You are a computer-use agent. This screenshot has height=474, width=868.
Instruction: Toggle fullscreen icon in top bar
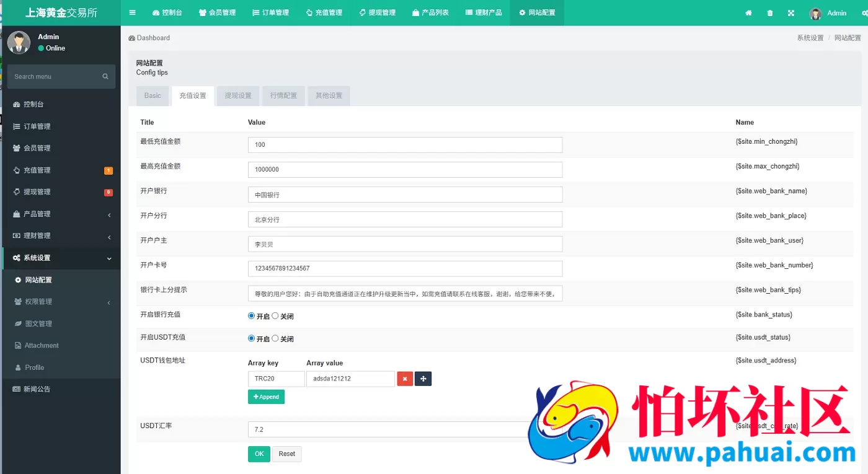pos(791,13)
